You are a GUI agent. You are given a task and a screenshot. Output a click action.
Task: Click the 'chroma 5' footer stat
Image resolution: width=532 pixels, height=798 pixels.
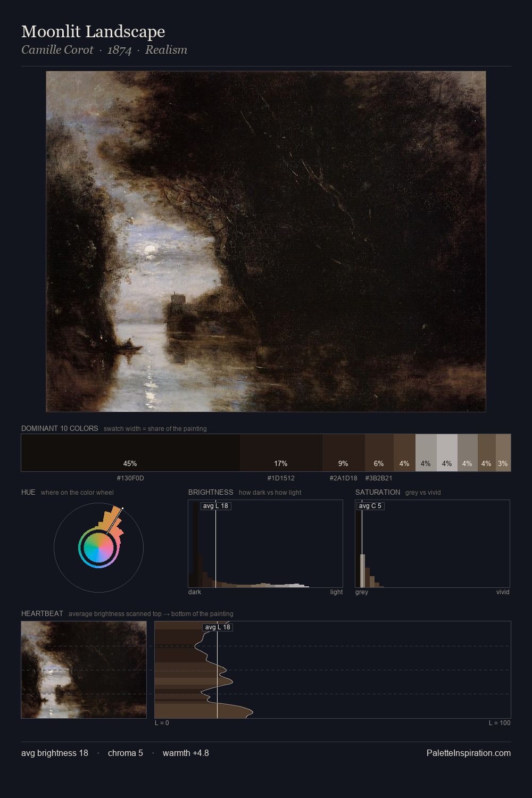126,753
